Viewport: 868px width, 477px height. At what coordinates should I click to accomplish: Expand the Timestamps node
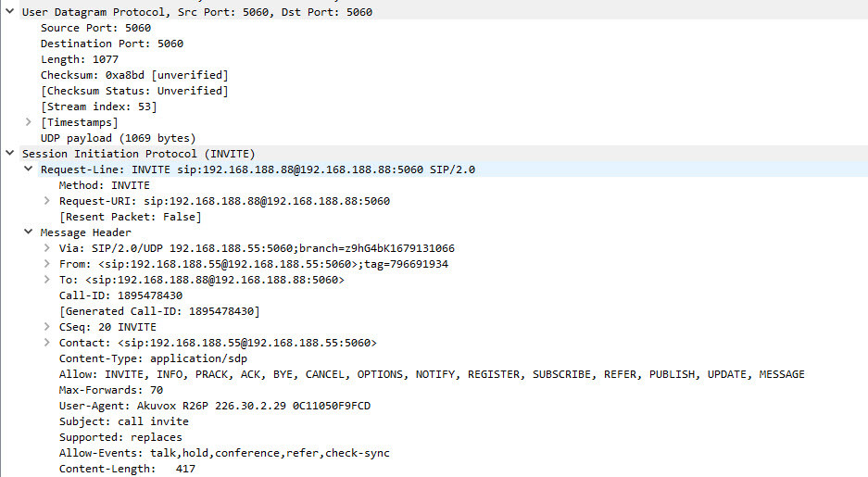[29, 121]
